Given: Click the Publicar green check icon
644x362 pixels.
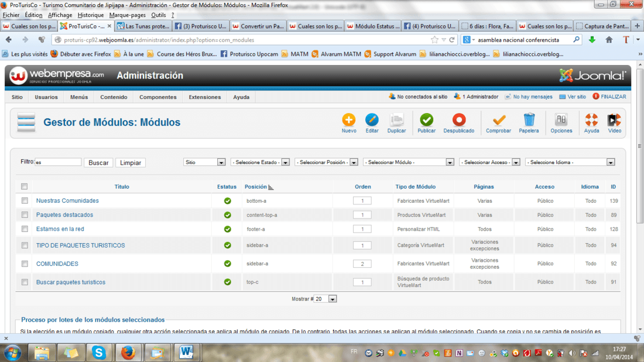Looking at the screenshot, I should point(426,120).
